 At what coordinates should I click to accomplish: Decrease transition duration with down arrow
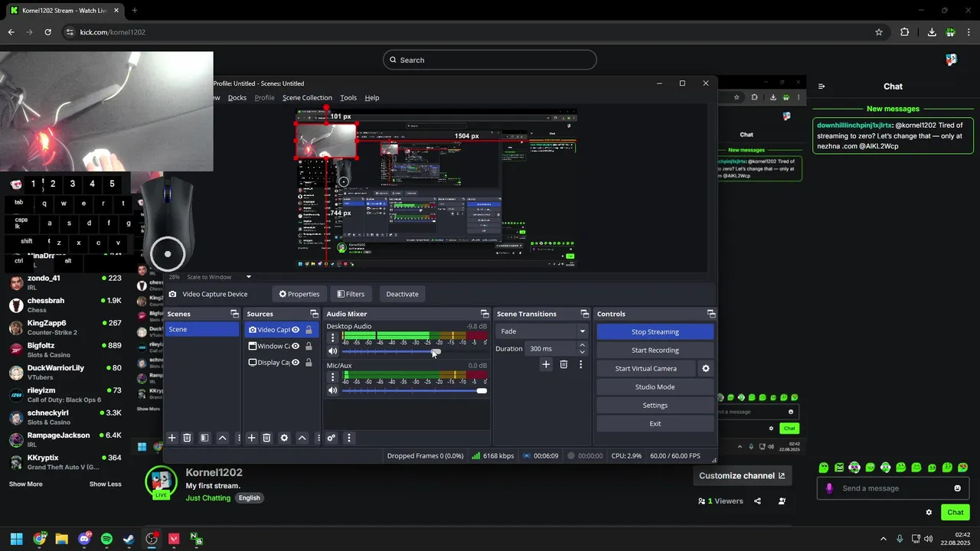coord(582,352)
